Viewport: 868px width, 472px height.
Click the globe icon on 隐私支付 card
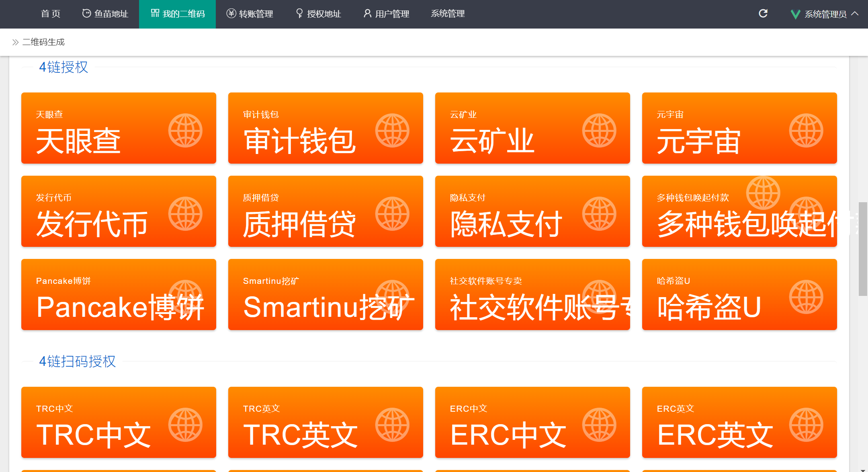click(x=599, y=214)
